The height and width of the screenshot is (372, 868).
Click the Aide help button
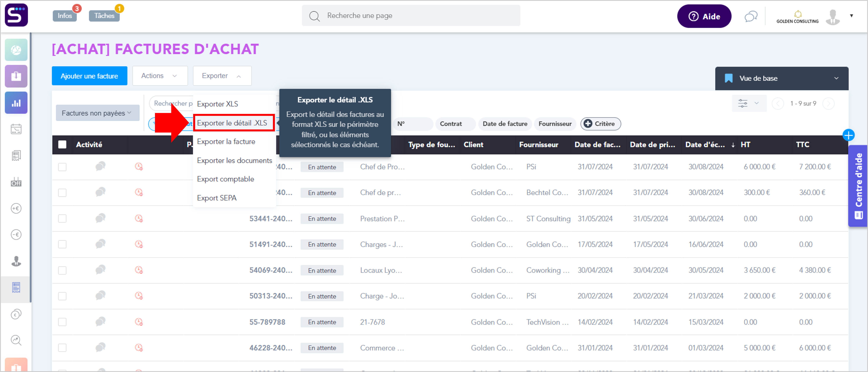[x=704, y=16]
